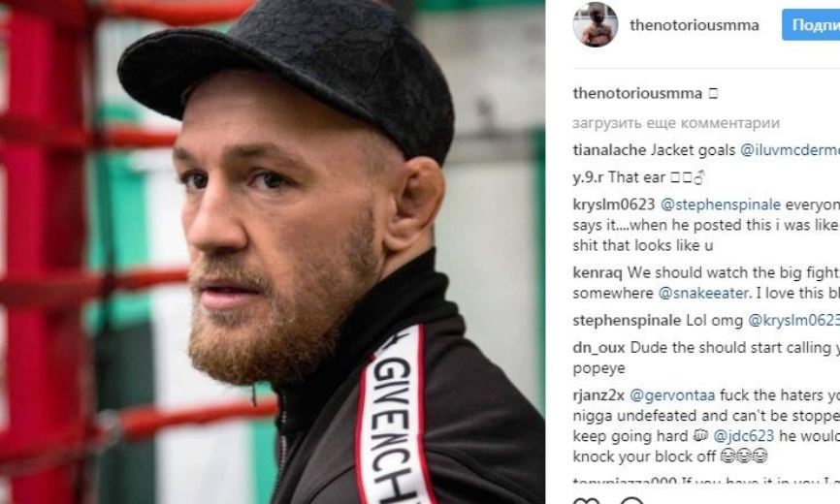Click the @stephenspinale mention
The height and width of the screenshot is (504, 840).
click(x=721, y=205)
